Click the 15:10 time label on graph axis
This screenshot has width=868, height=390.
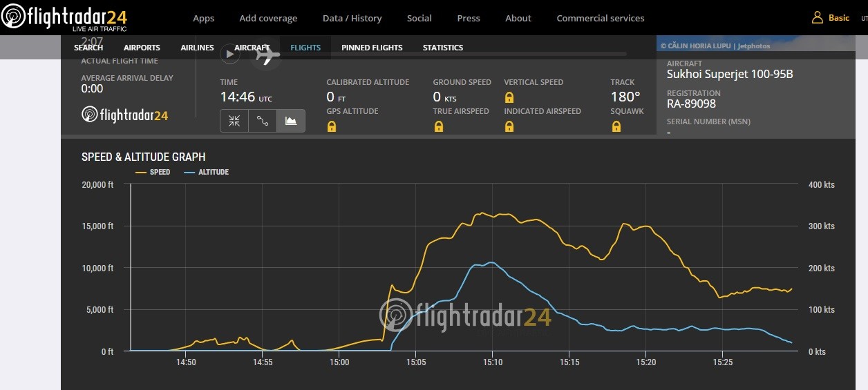coord(492,362)
